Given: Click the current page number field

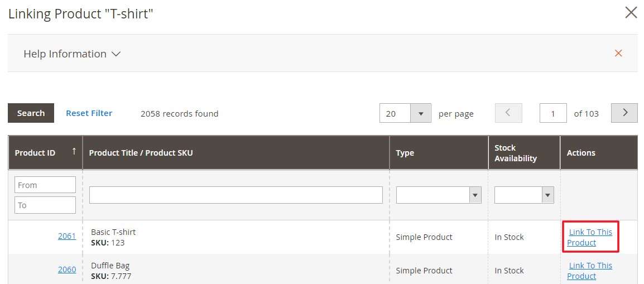Looking at the screenshot, I should click(552, 113).
